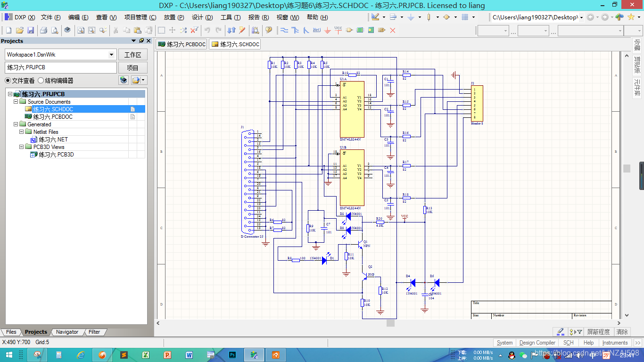Click the Cut scissors icon
644x362 pixels.
(x=116, y=30)
